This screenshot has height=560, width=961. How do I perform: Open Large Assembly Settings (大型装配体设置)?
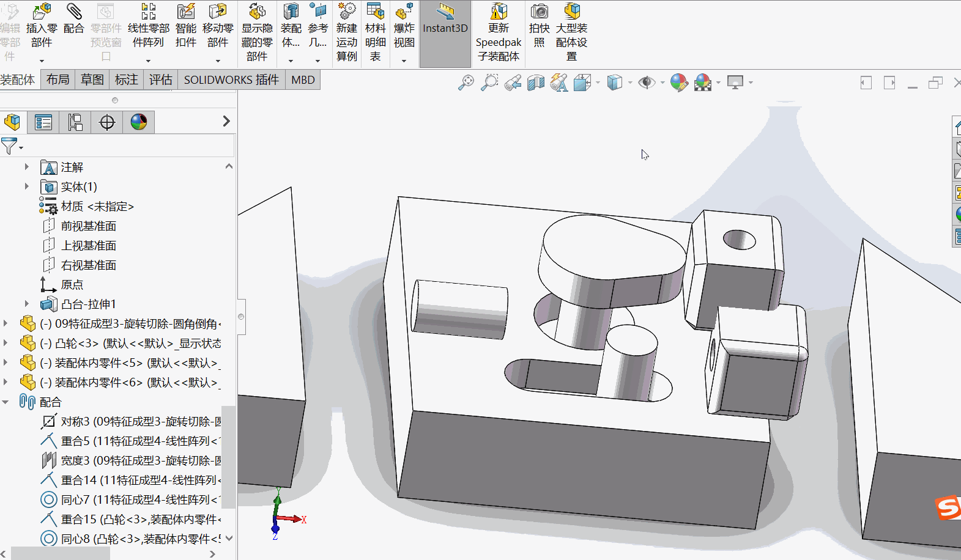pos(572,11)
